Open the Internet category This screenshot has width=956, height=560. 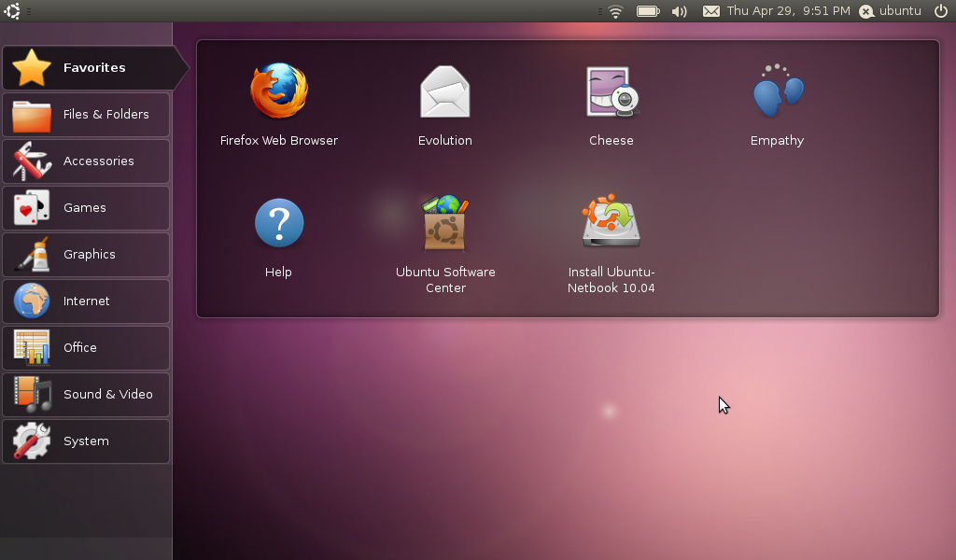coord(86,301)
